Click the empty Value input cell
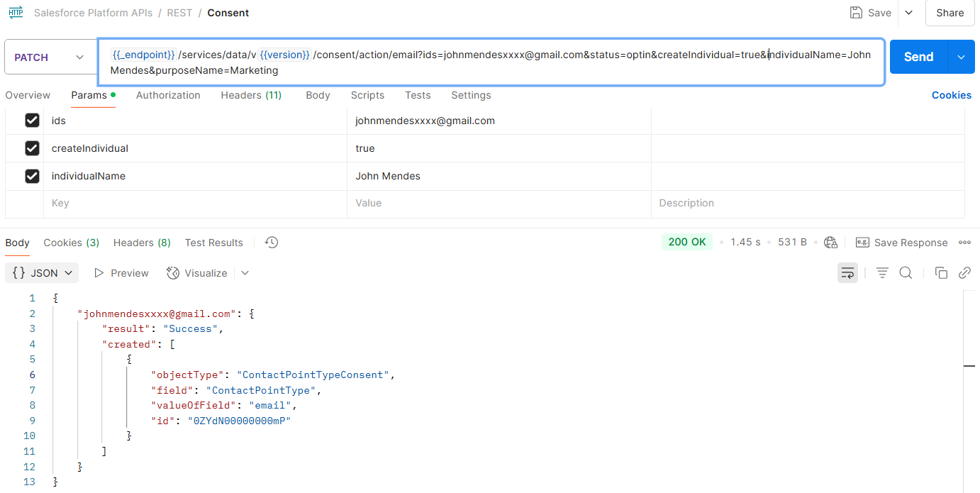Image resolution: width=980 pixels, height=493 pixels. pos(499,203)
